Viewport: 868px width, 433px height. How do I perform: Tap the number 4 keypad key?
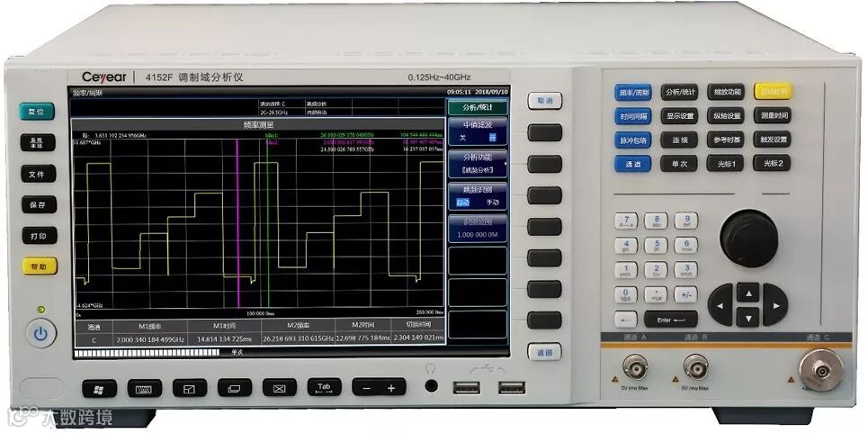point(626,245)
